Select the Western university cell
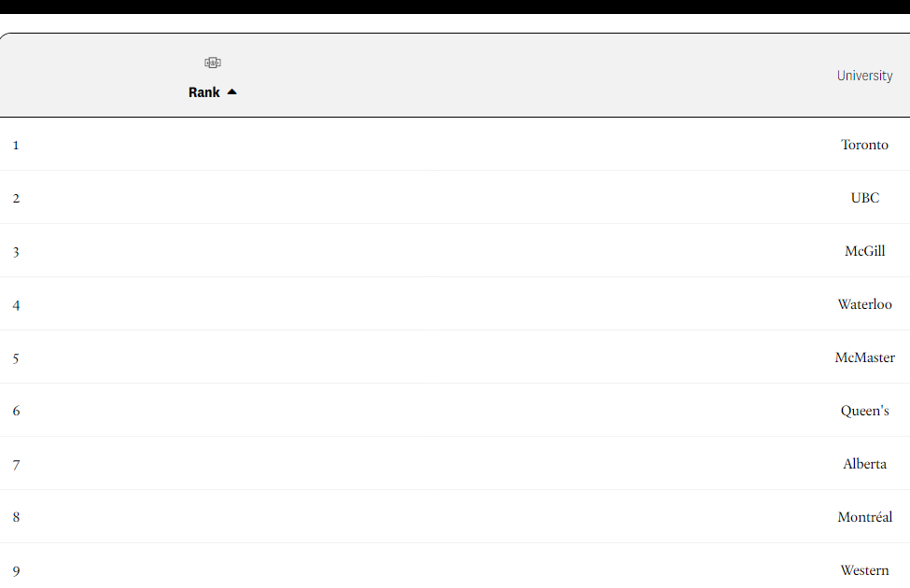910x588 pixels. pyautogui.click(x=864, y=570)
